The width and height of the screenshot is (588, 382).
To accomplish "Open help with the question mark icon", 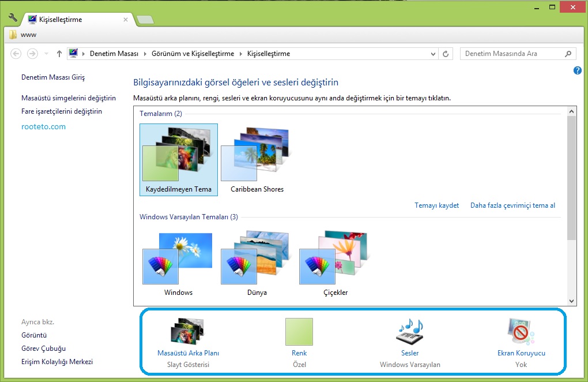I will (578, 70).
